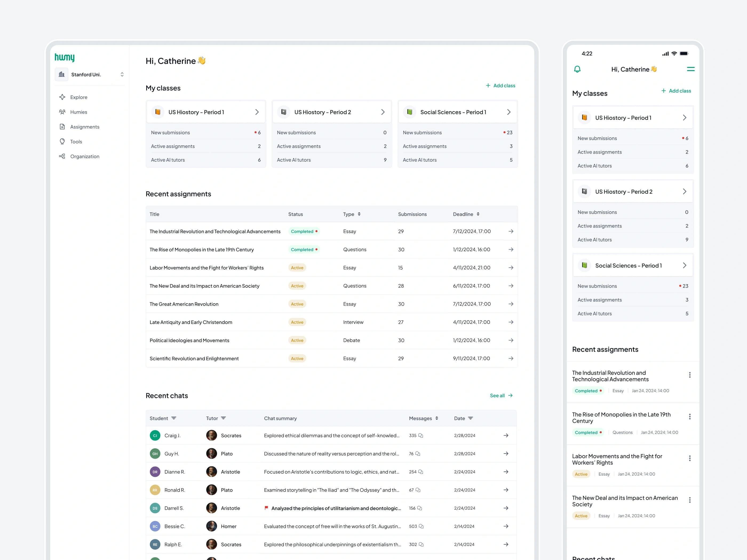Click message bubble icon next to 335 messages
Viewport: 747px width, 560px height.
tap(420, 435)
